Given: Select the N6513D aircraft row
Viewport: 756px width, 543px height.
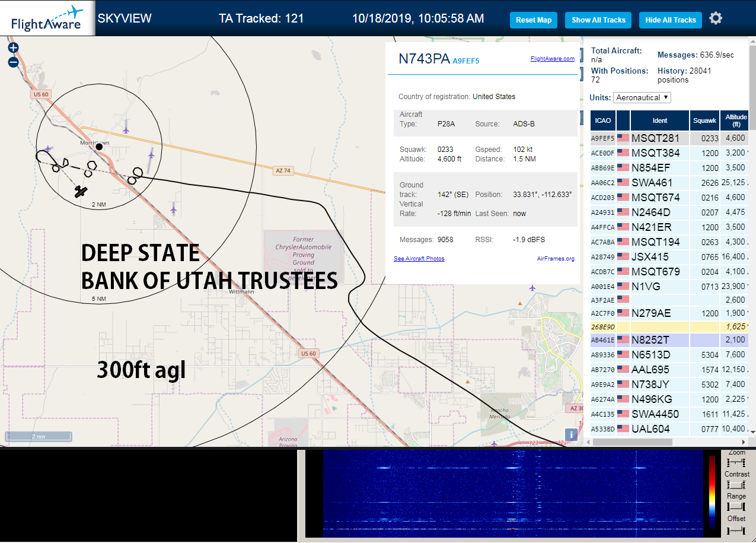Looking at the screenshot, I should tap(669, 354).
